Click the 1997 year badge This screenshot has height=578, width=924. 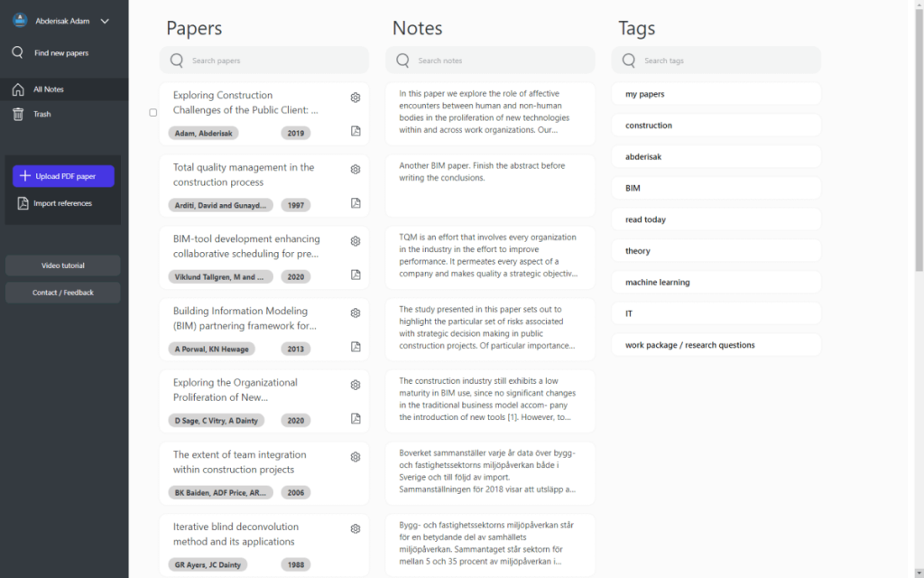[296, 205]
